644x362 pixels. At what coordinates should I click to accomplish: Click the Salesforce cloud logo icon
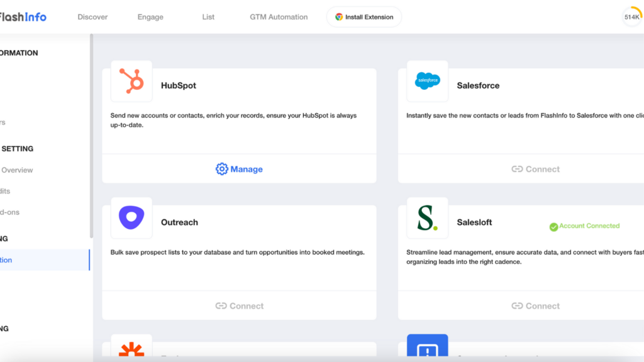point(428,81)
